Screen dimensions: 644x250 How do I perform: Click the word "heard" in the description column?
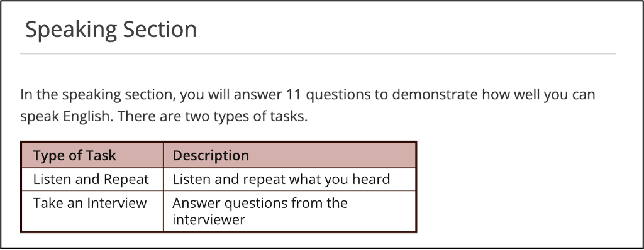tap(371, 180)
